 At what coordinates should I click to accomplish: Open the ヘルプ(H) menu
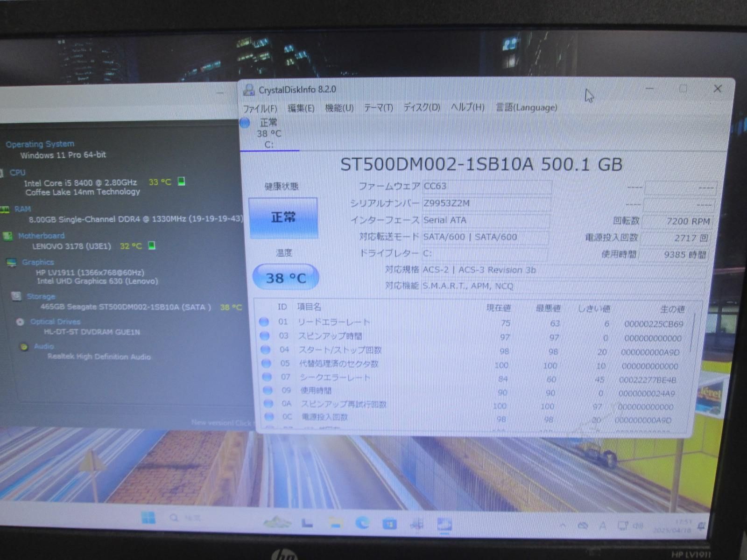tap(467, 107)
